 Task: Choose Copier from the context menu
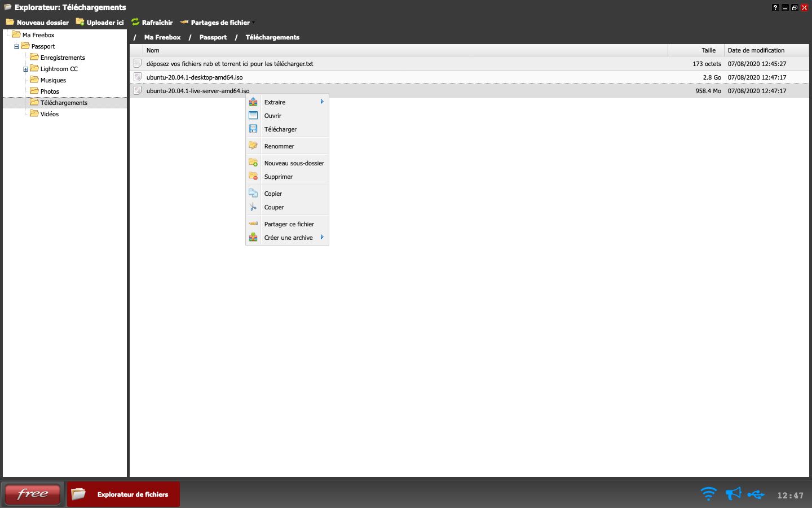click(287, 194)
